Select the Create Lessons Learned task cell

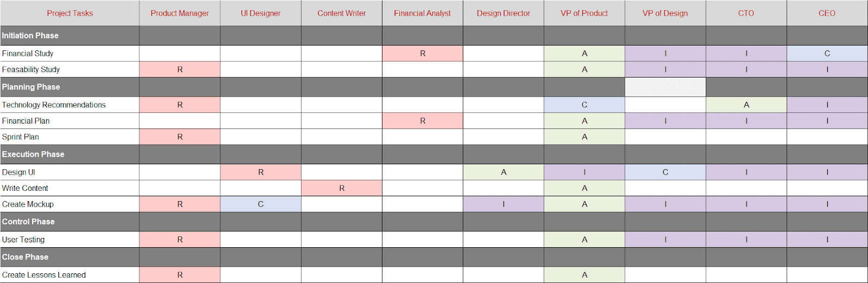70,275
